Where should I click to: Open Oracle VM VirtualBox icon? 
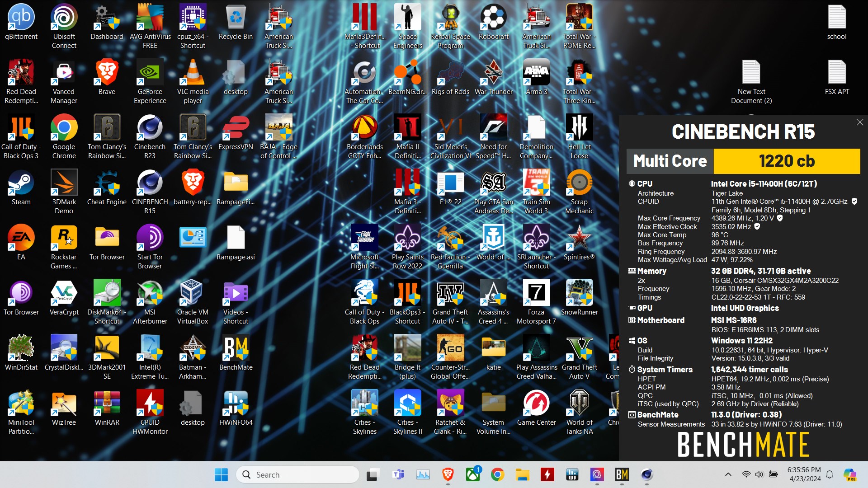pyautogui.click(x=193, y=303)
